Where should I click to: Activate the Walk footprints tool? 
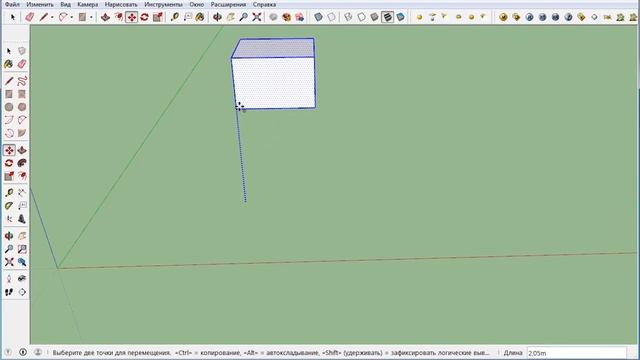[9, 292]
